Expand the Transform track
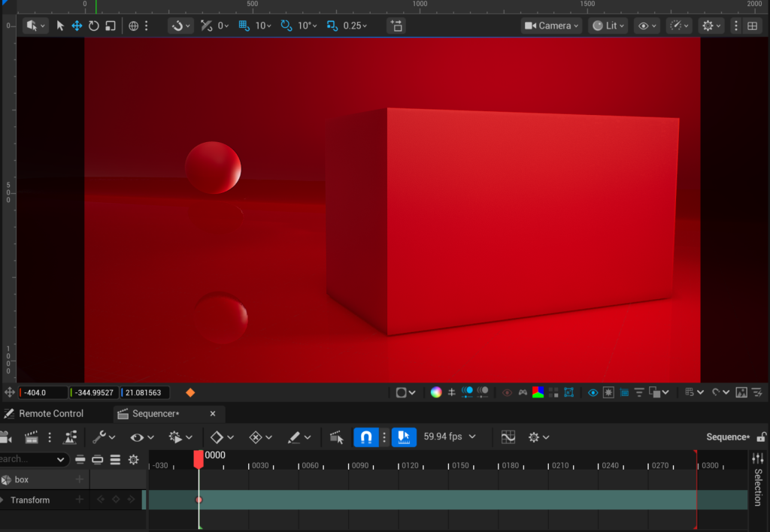Image resolution: width=770 pixels, height=532 pixels. (x=2, y=500)
